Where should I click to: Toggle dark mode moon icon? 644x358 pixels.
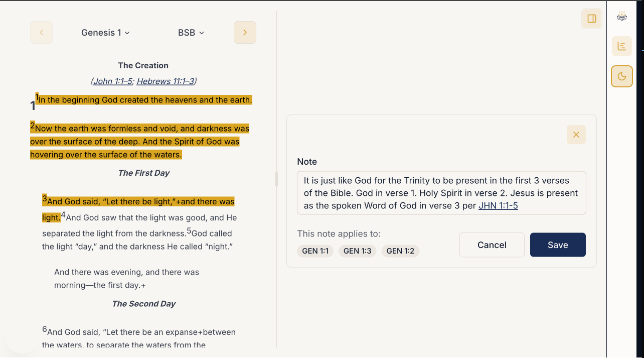[622, 76]
